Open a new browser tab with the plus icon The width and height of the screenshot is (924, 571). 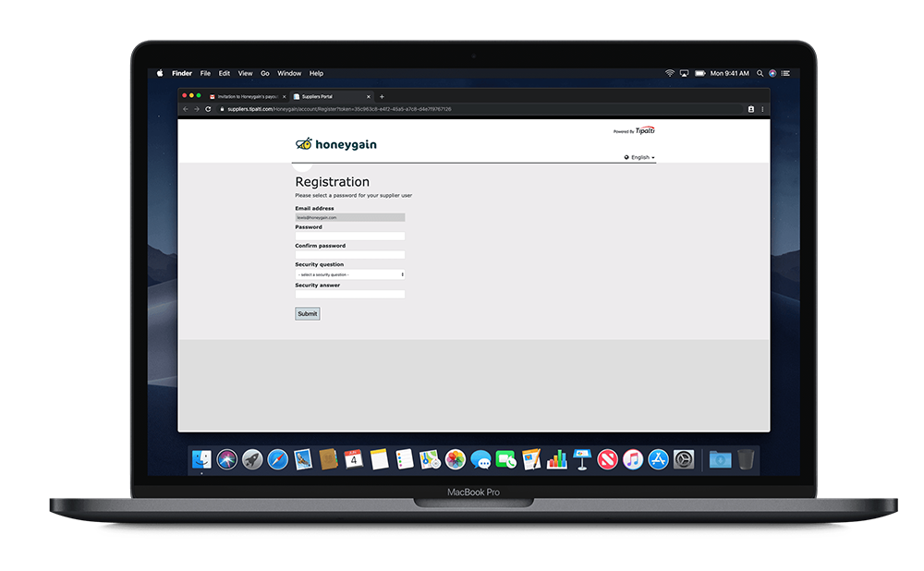(383, 95)
